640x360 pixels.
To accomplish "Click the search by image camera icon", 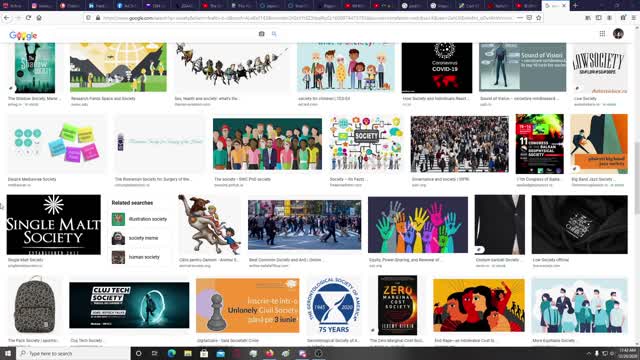I will click(262, 34).
